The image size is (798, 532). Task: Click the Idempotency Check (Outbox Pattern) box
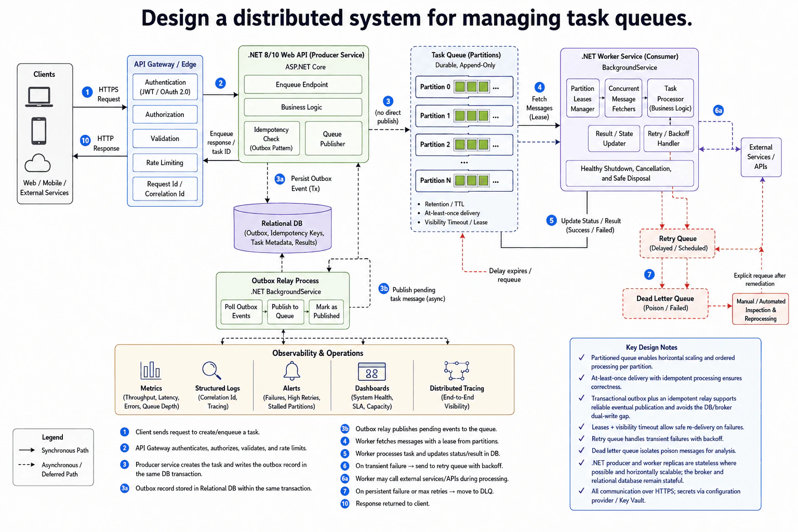[x=272, y=139]
